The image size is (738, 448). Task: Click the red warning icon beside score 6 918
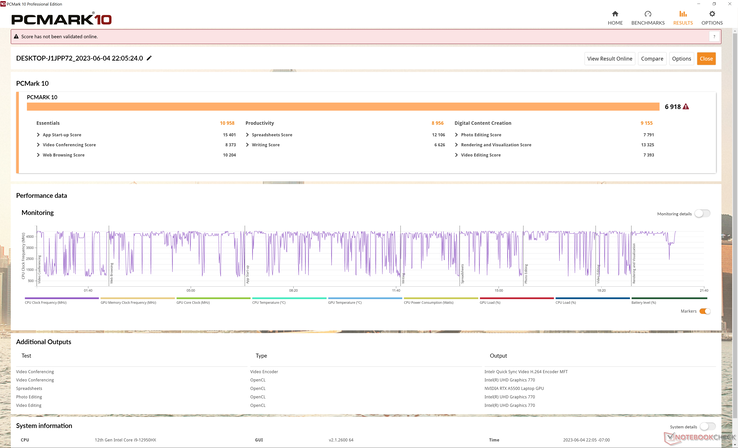[686, 106]
